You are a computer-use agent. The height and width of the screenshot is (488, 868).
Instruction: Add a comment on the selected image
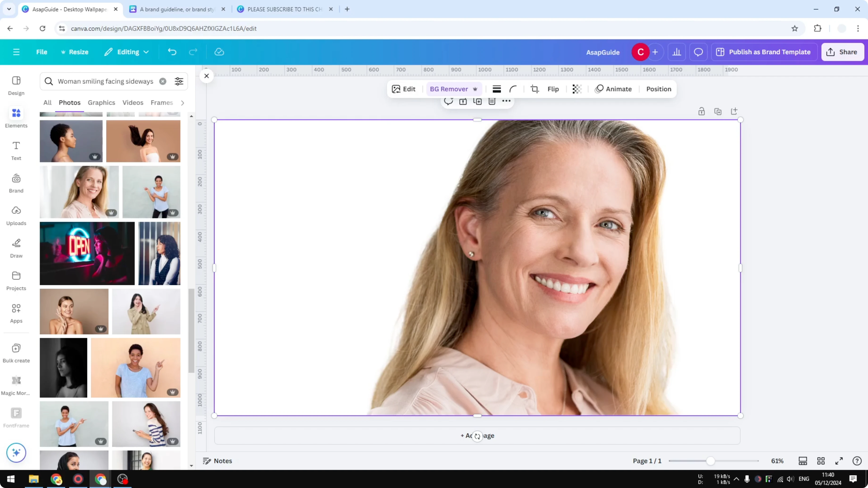click(x=448, y=101)
